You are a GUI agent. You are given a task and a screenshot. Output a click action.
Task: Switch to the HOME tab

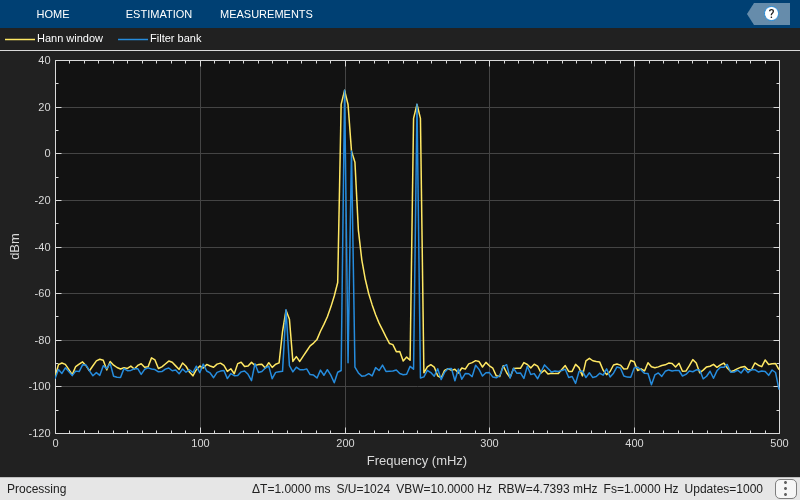(53, 14)
